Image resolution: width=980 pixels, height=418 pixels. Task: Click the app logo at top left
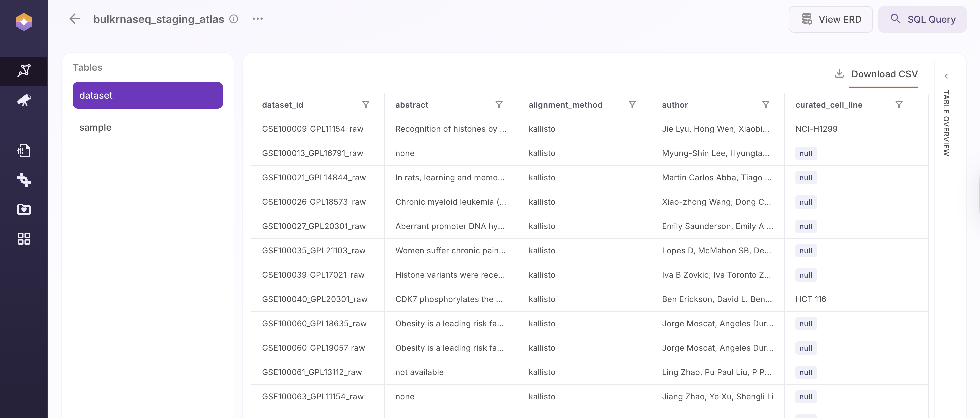(x=24, y=22)
